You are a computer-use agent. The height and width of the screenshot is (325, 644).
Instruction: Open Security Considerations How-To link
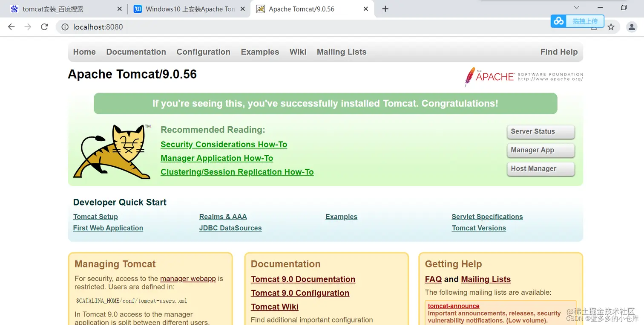[224, 145]
